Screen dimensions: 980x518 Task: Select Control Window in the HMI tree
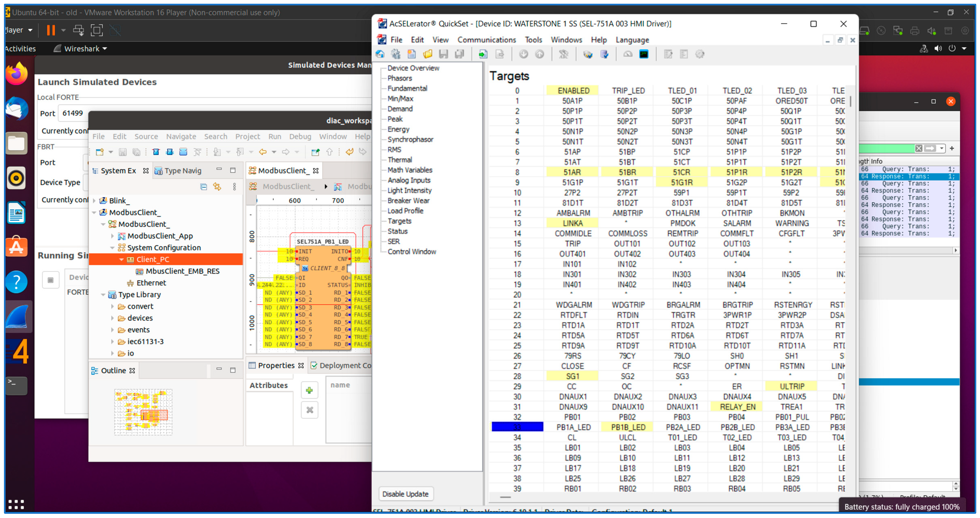(411, 252)
